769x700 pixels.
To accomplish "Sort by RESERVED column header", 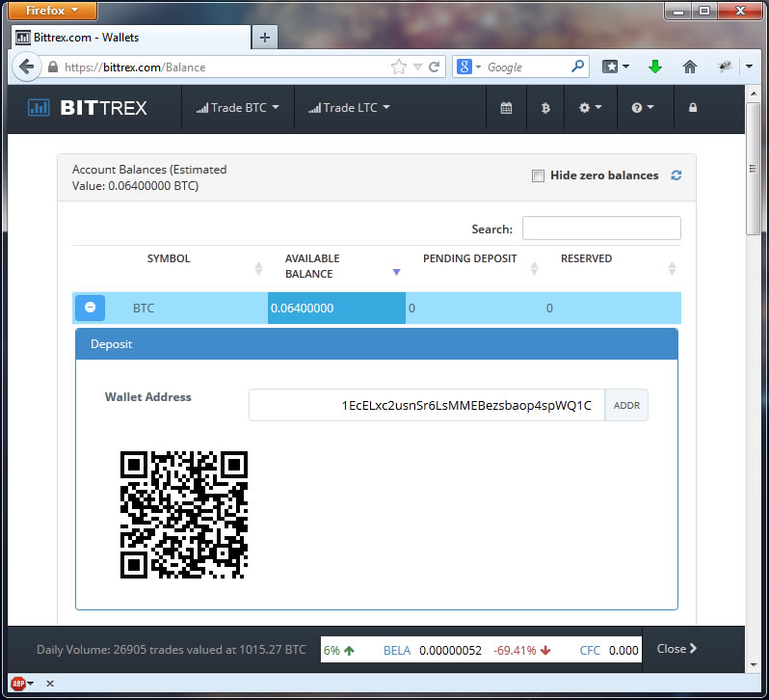I will point(586,258).
